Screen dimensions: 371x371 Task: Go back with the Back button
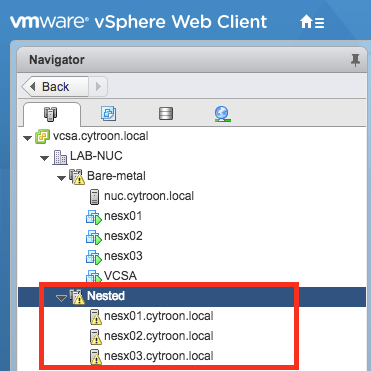pos(55,87)
